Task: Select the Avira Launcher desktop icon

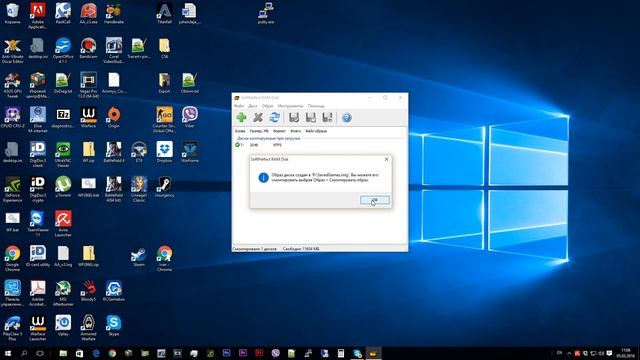Action: pyautogui.click(x=63, y=224)
